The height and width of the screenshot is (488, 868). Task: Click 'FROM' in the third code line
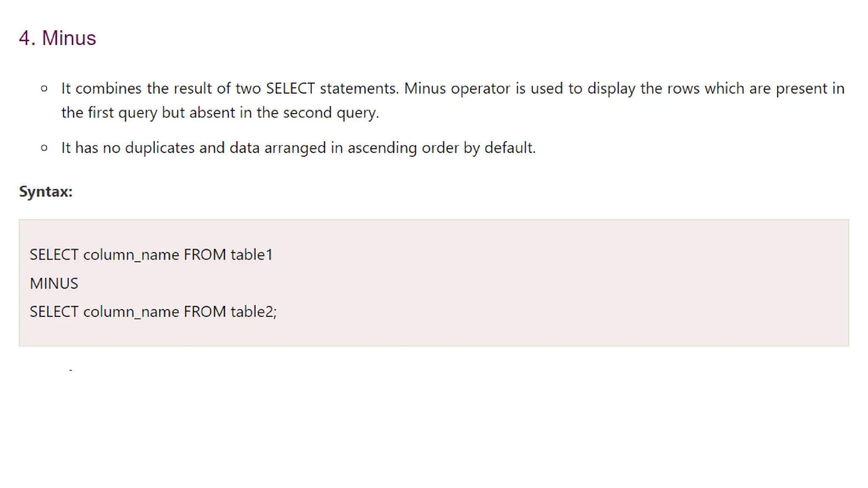coord(205,312)
